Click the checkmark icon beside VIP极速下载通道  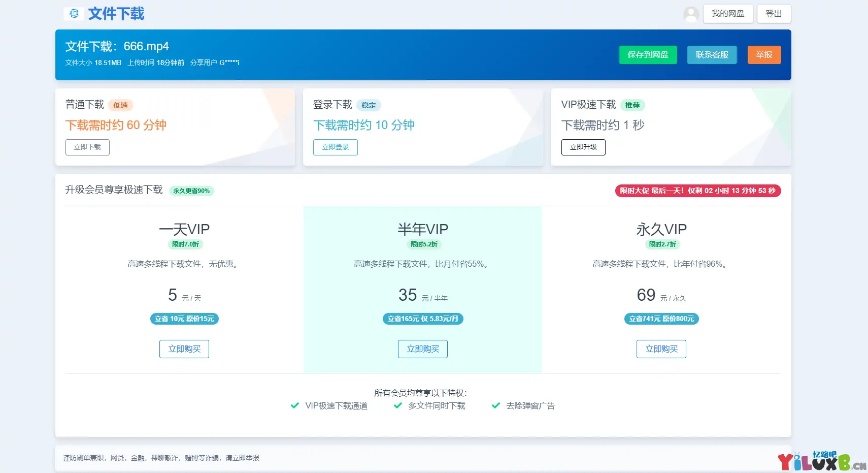(x=295, y=405)
